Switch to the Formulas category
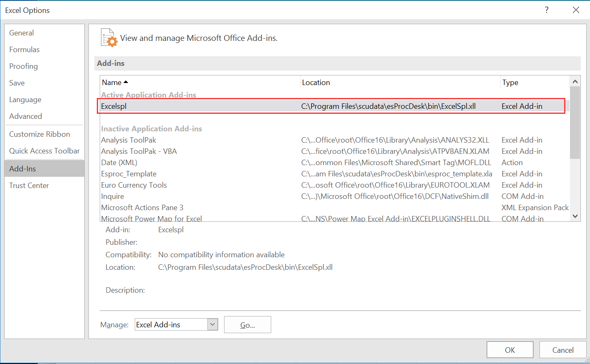Viewport: 590px width, 364px height. (25, 50)
